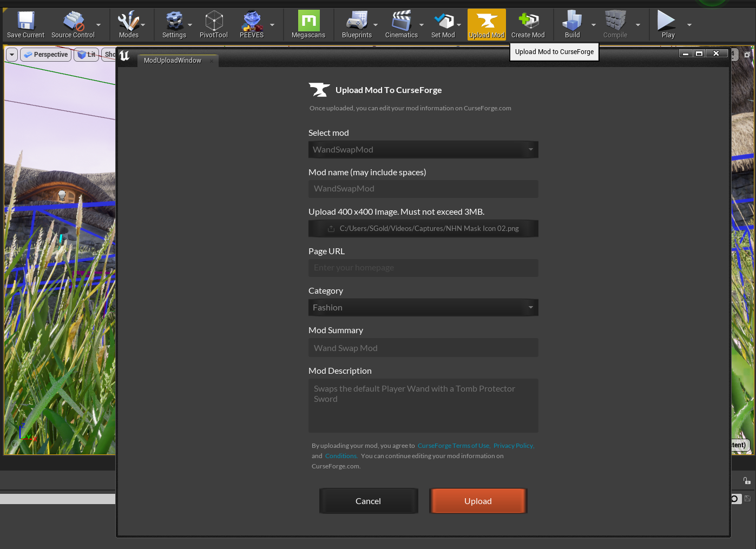Open viewport options dropdown arrow
The width and height of the screenshot is (756, 549).
pos(12,55)
